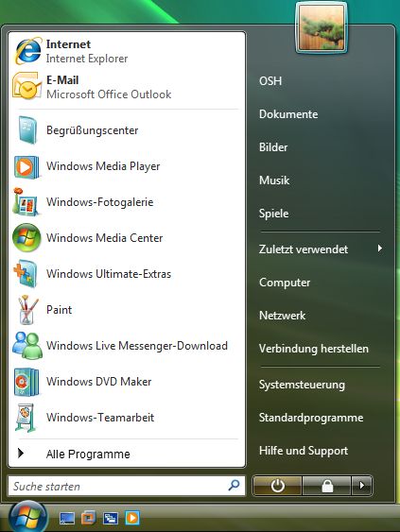
Task: Lock the computer with the padlock button
Action: coord(326,486)
